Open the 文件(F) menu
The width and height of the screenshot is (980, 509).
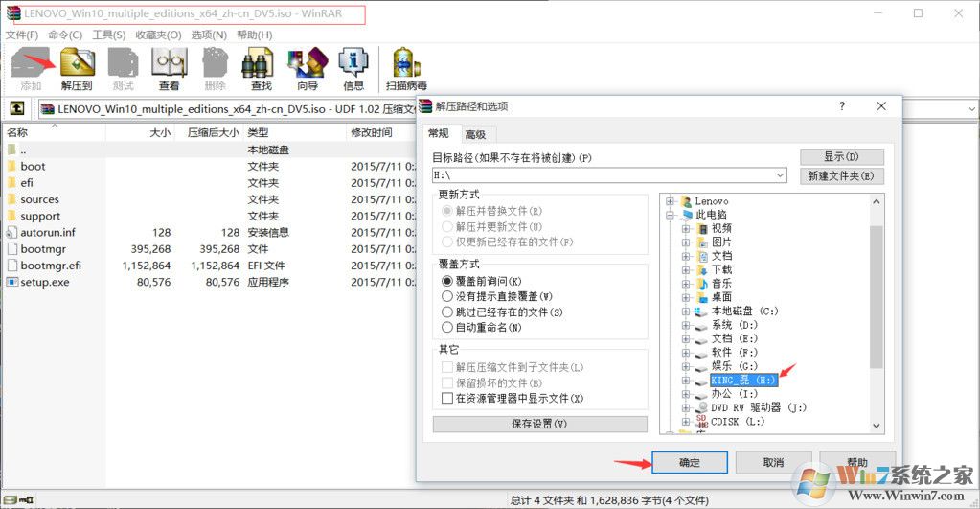pos(22,35)
